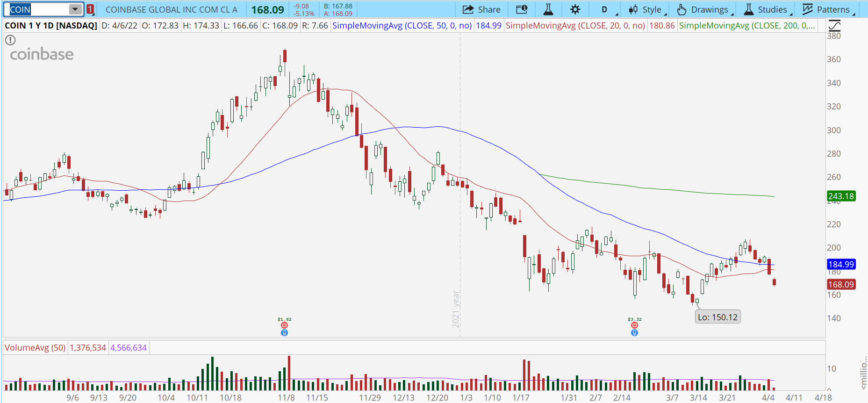Click the purple average volume value 4,566,634
Screen dimensions: 868x403
[129, 348]
